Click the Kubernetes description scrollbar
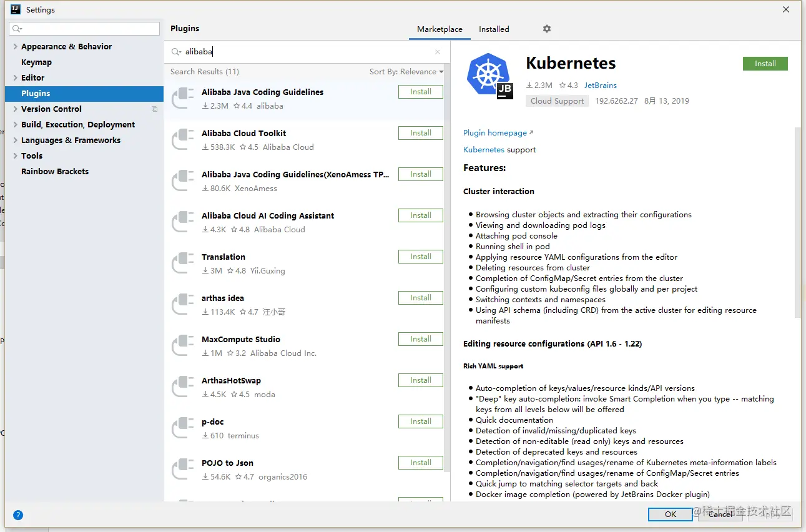The width and height of the screenshot is (806, 532). pyautogui.click(x=797, y=222)
